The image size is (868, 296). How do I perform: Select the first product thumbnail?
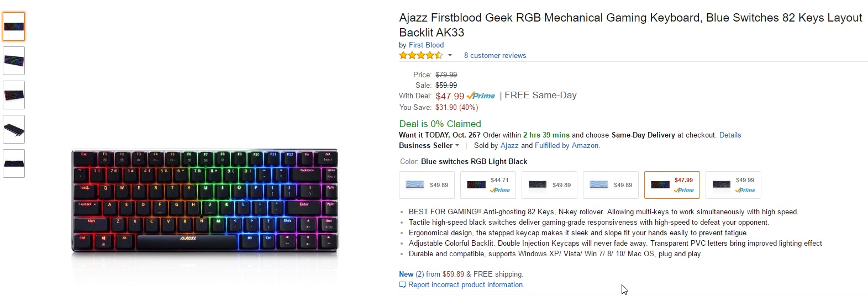(x=14, y=27)
